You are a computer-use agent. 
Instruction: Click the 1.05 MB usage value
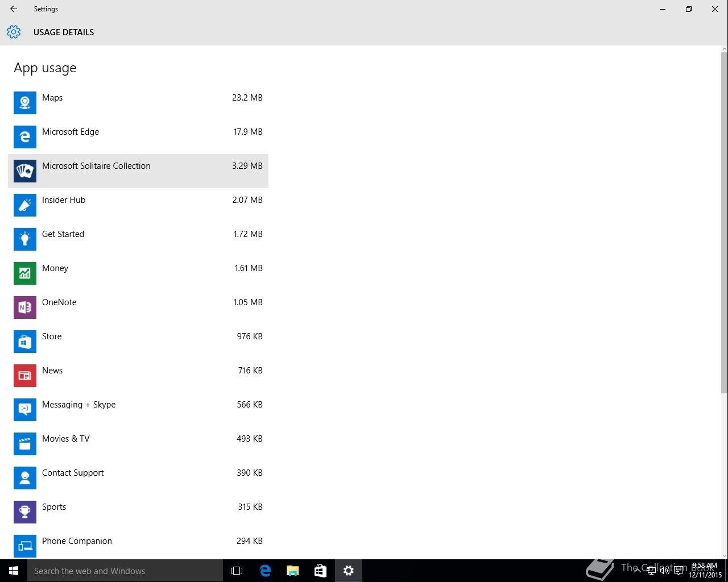[248, 302]
